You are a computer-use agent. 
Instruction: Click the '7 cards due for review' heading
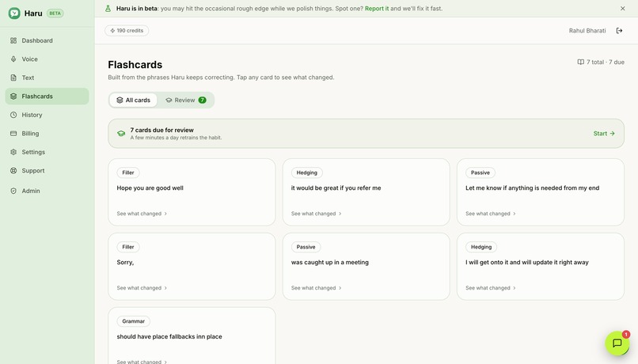click(x=162, y=130)
